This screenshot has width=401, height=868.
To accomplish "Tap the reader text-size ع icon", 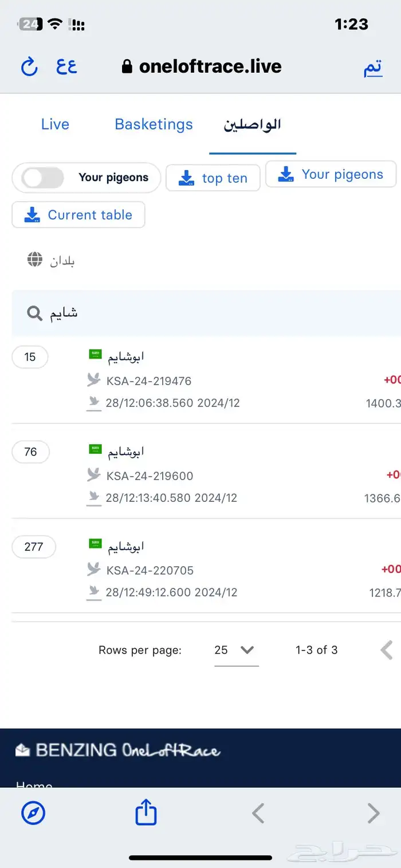I will [66, 66].
